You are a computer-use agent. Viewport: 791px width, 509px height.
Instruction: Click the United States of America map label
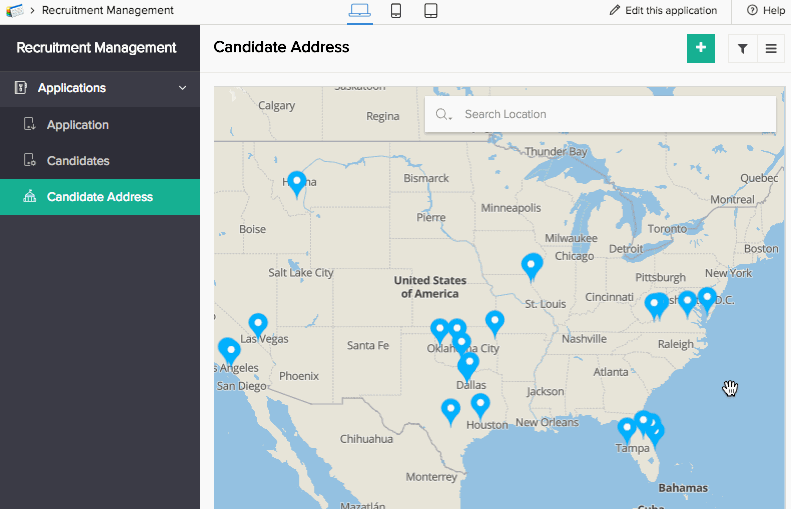tap(430, 287)
